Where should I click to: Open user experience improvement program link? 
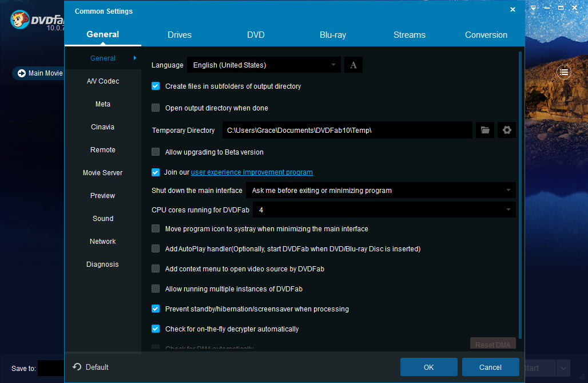[252, 172]
